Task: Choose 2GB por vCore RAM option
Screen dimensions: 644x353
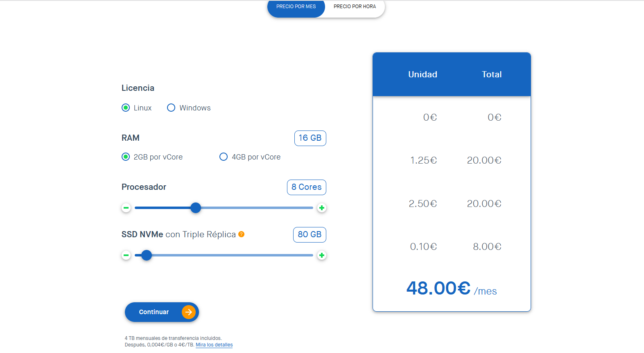Action: [x=126, y=157]
